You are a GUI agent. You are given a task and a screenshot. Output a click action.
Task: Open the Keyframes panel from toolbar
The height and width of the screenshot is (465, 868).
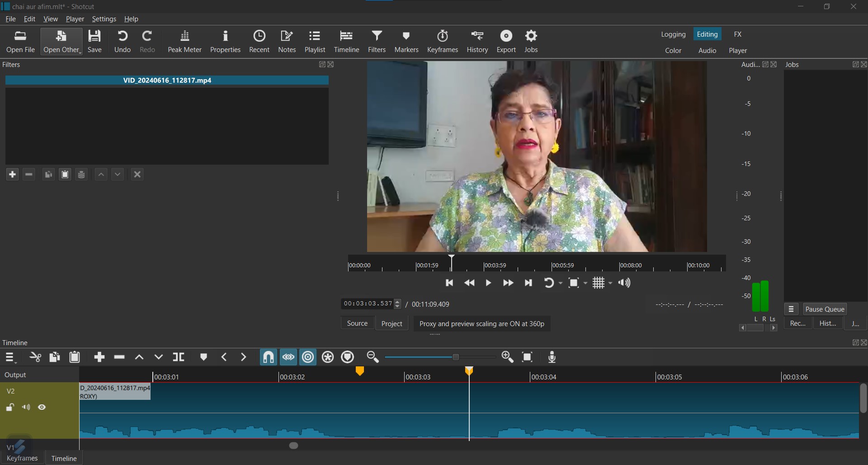[x=442, y=42]
